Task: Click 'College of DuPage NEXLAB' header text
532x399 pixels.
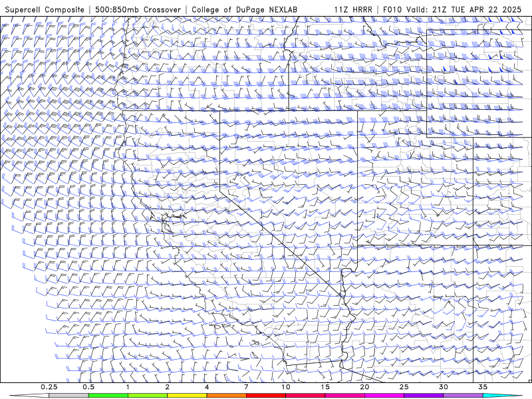Action: point(244,10)
